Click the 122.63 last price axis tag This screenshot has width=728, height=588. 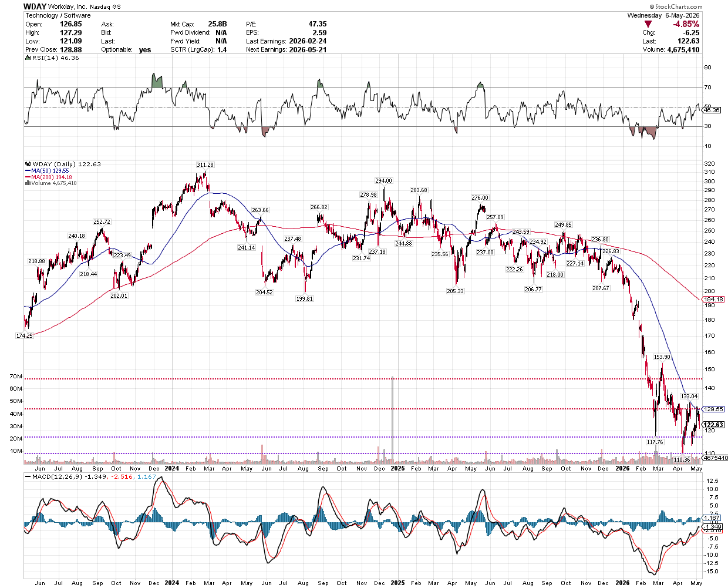point(713,425)
